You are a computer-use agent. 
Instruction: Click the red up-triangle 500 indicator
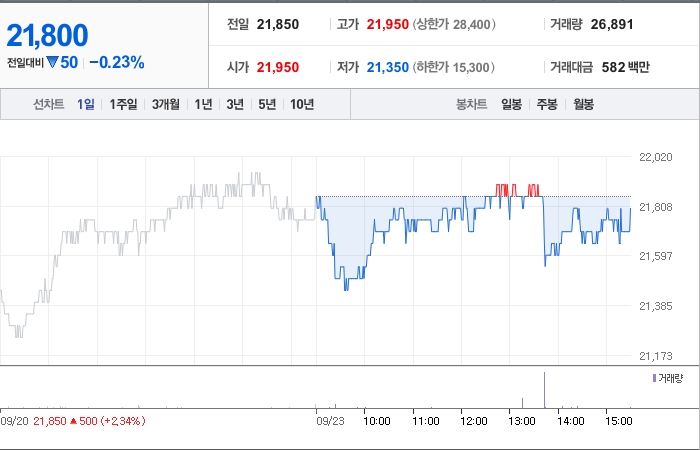point(83,421)
